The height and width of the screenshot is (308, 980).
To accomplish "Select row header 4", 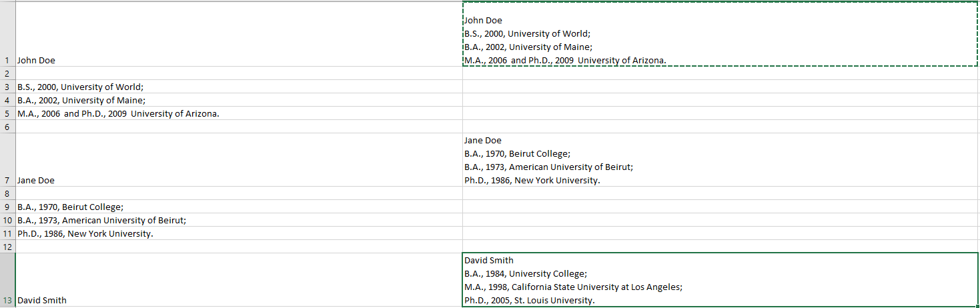I will [7, 100].
